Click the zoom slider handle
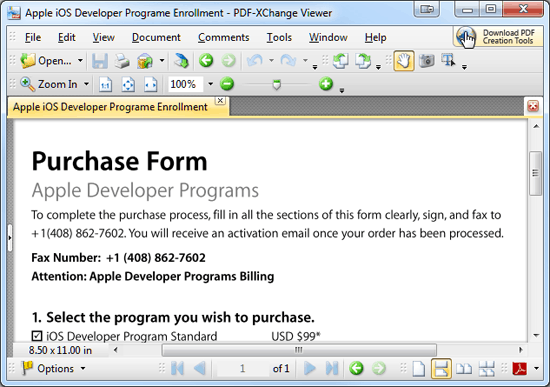 tap(277, 85)
